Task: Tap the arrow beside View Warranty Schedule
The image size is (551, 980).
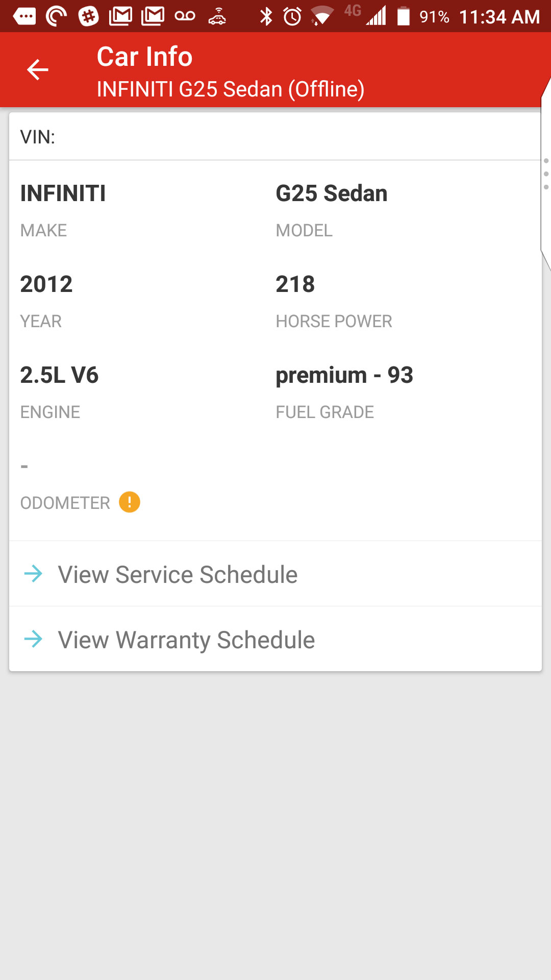Action: pyautogui.click(x=34, y=639)
